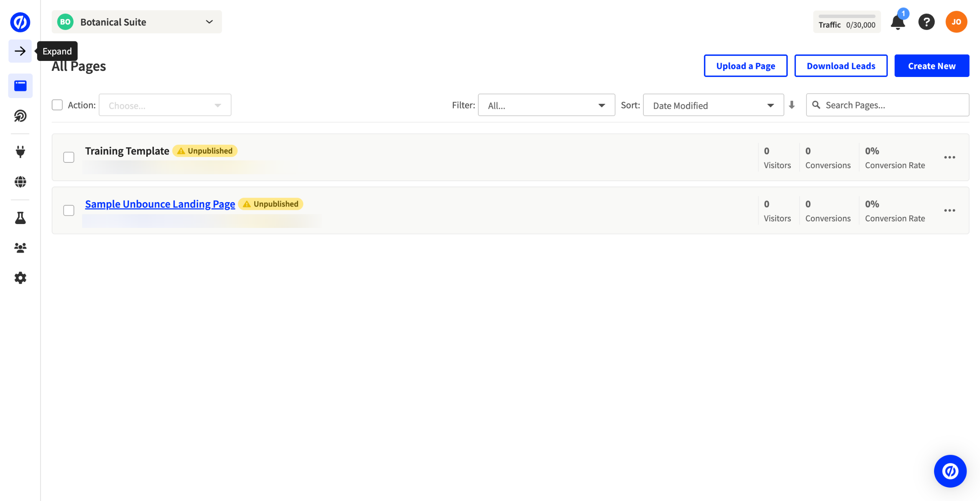
Task: Click the Create New button
Action: pos(931,66)
